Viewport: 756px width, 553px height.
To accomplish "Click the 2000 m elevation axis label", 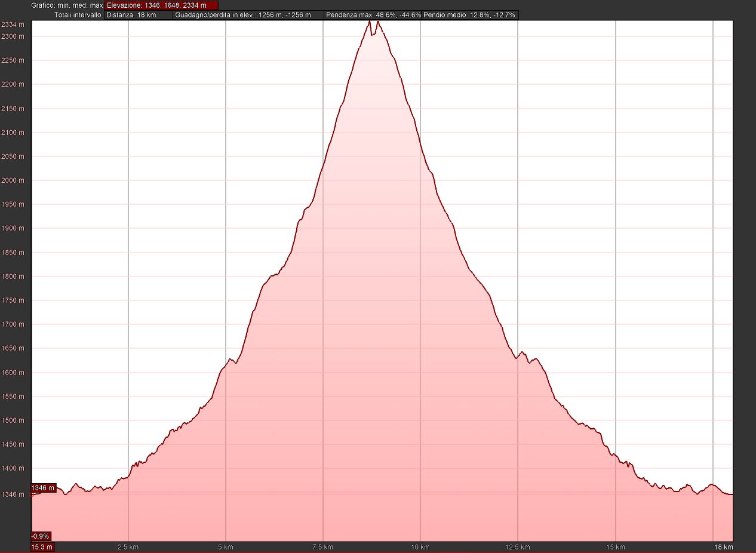I will click(13, 180).
